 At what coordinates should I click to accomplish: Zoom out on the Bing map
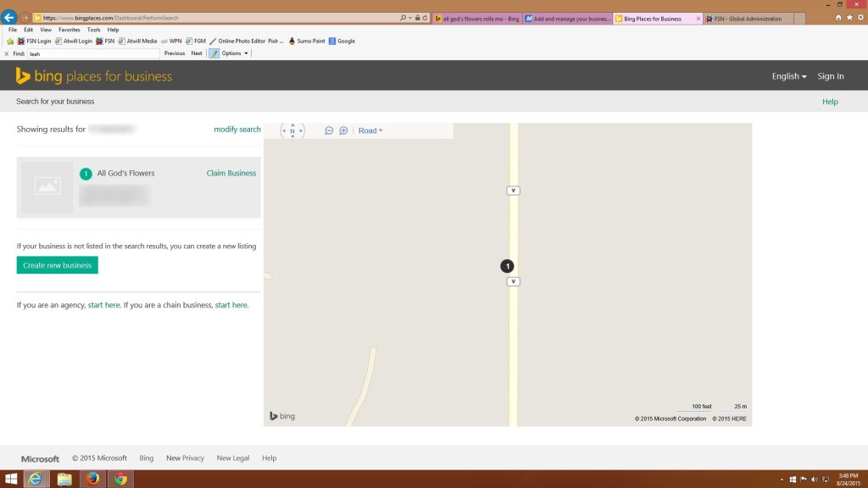click(329, 130)
